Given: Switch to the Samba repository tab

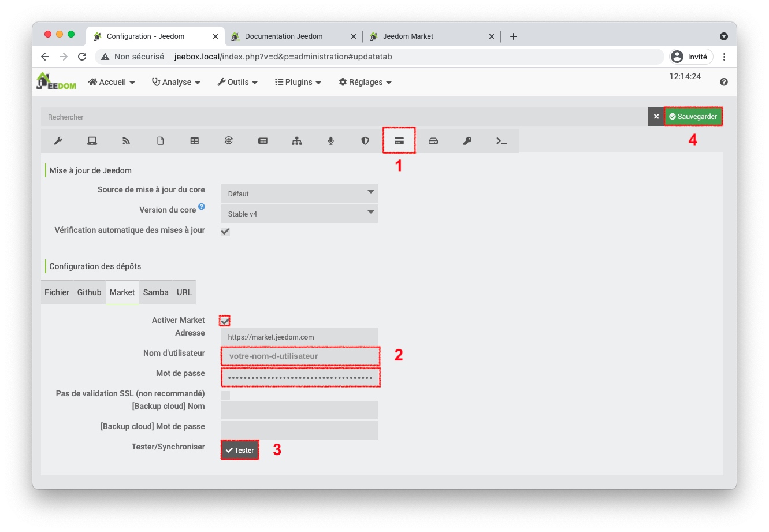Looking at the screenshot, I should [155, 292].
